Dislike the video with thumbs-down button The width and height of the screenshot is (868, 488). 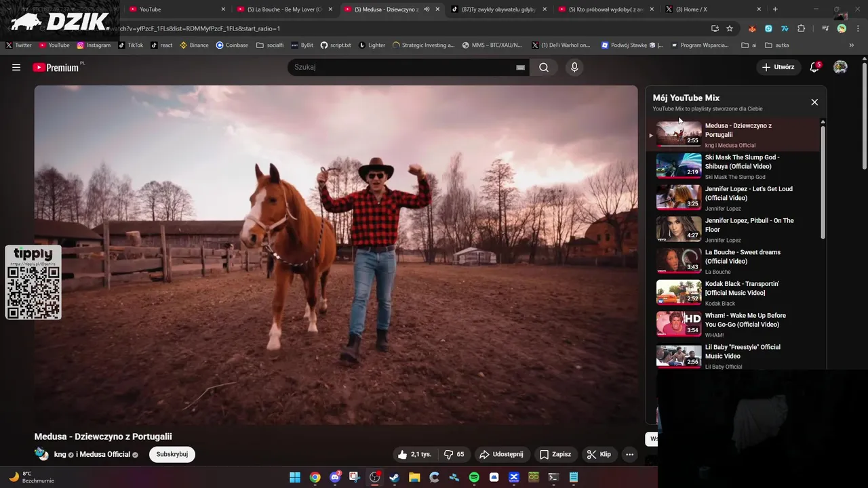pos(454,454)
